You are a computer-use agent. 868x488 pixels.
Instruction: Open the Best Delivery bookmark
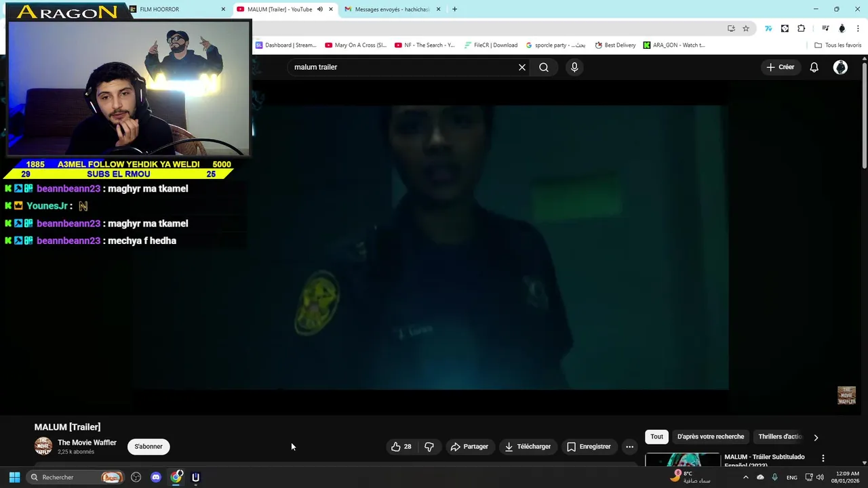615,45
